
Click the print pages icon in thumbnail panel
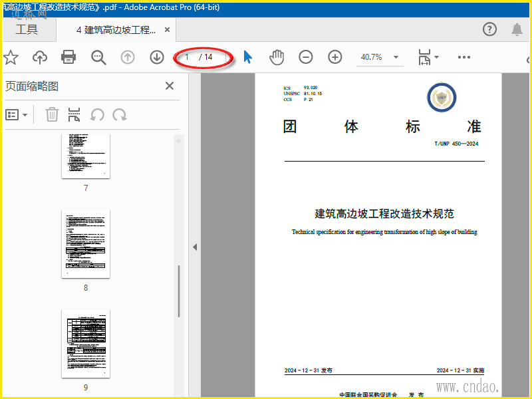pos(74,114)
